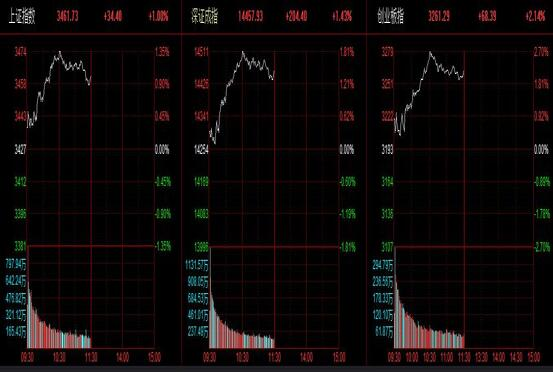The width and height of the screenshot is (553, 372).
Task: Click the 13:30 marker on ChiNext chart
Action: [482, 357]
